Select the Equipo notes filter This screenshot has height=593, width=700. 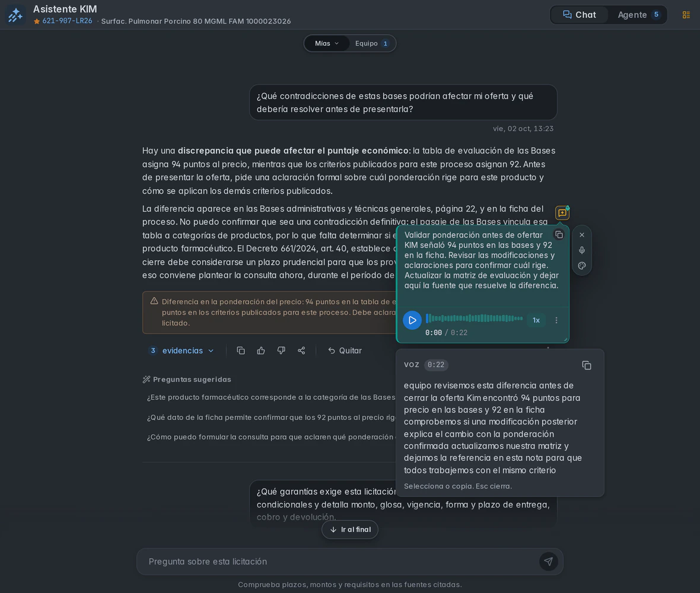pos(371,43)
